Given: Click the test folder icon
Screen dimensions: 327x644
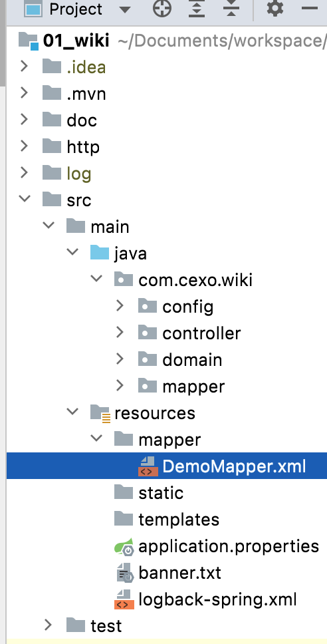Looking at the screenshot, I should pyautogui.click(x=76, y=625).
